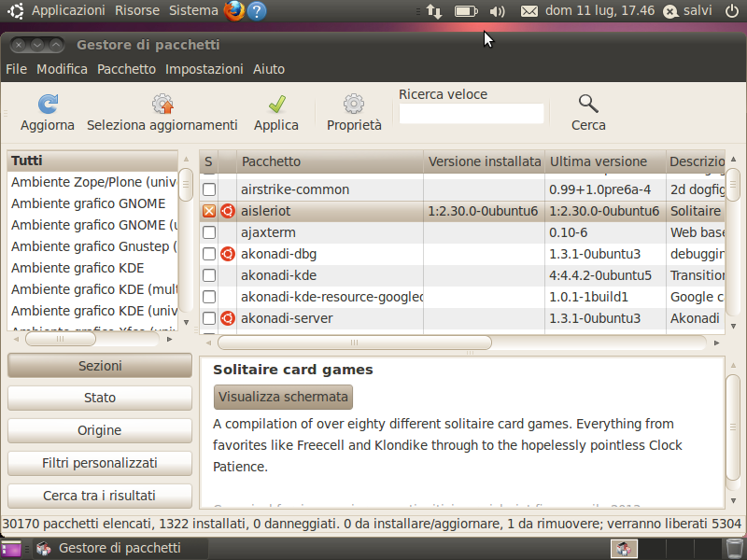Open the mail envelope indicator
Image resolution: width=747 pixels, height=560 pixels.
529,11
